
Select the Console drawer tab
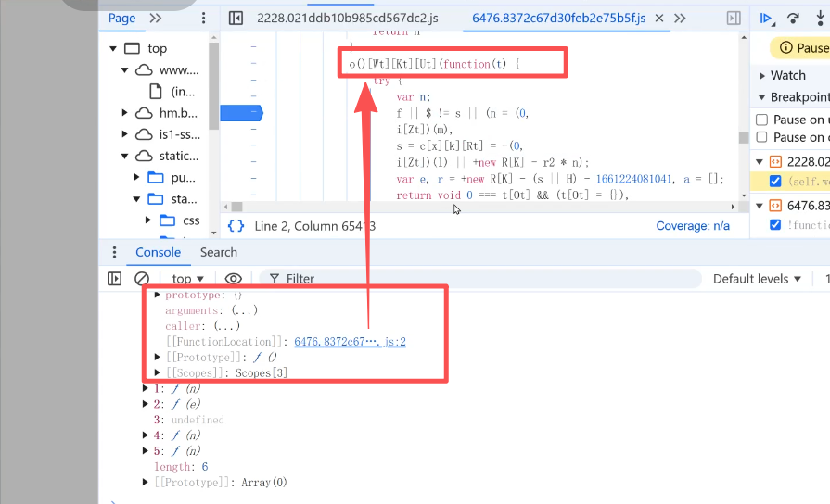[158, 252]
